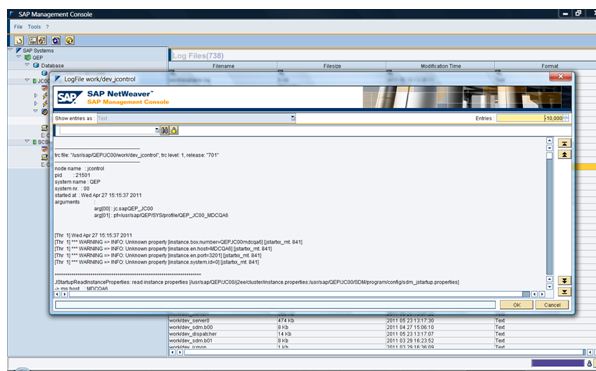Select work/dev_server0 row in Log Files table
The width and height of the screenshot is (596, 371).
click(x=189, y=320)
